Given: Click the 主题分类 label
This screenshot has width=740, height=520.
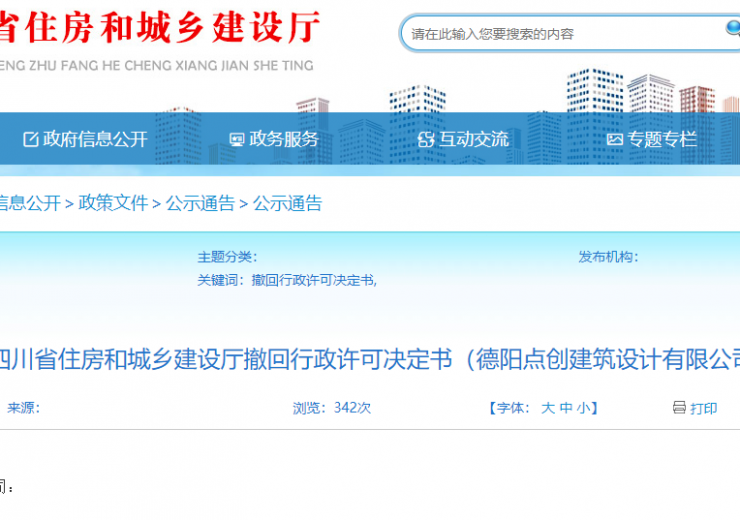Looking at the screenshot, I should click(x=227, y=257).
